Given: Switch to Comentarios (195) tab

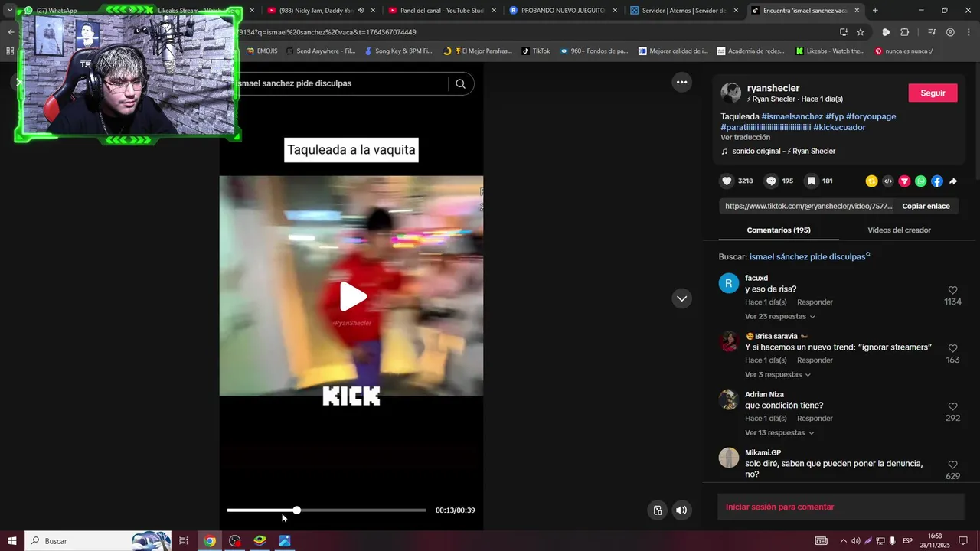Looking at the screenshot, I should 779,230.
